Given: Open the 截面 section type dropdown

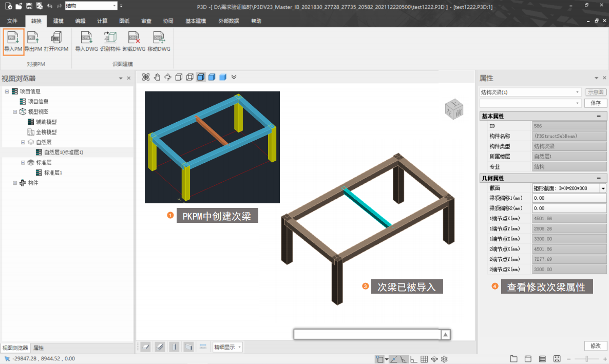Looking at the screenshot, I should click(x=603, y=188).
